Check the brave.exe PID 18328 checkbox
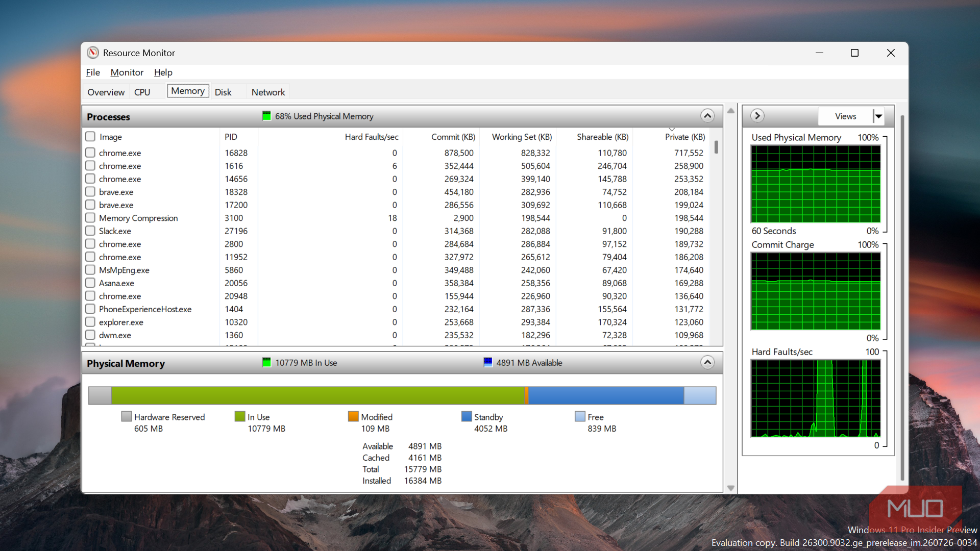The image size is (980, 551). click(x=90, y=191)
